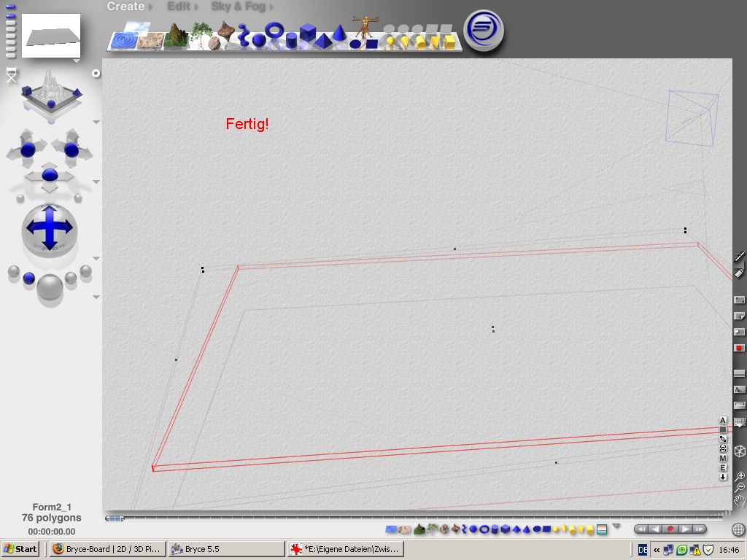This screenshot has height=560, width=747.
Task: Create a cube primitive
Action: click(x=308, y=32)
